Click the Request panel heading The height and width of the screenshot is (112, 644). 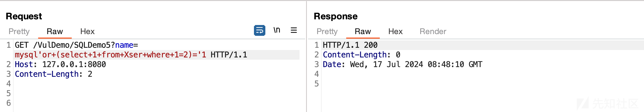point(24,16)
